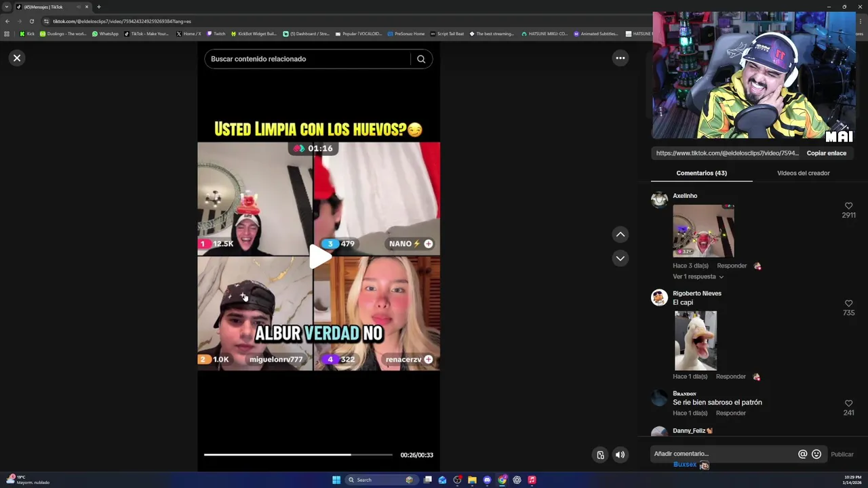868x488 pixels.
Task: Click the Publicar button
Action: coord(842,454)
